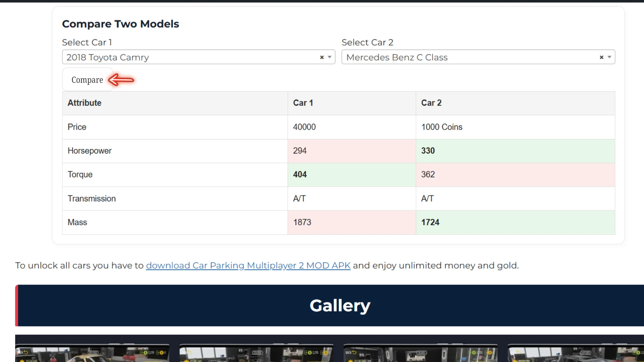Image resolution: width=644 pixels, height=362 pixels.
Task: Clear the Mercedes Benz C Class selection
Action: click(601, 57)
